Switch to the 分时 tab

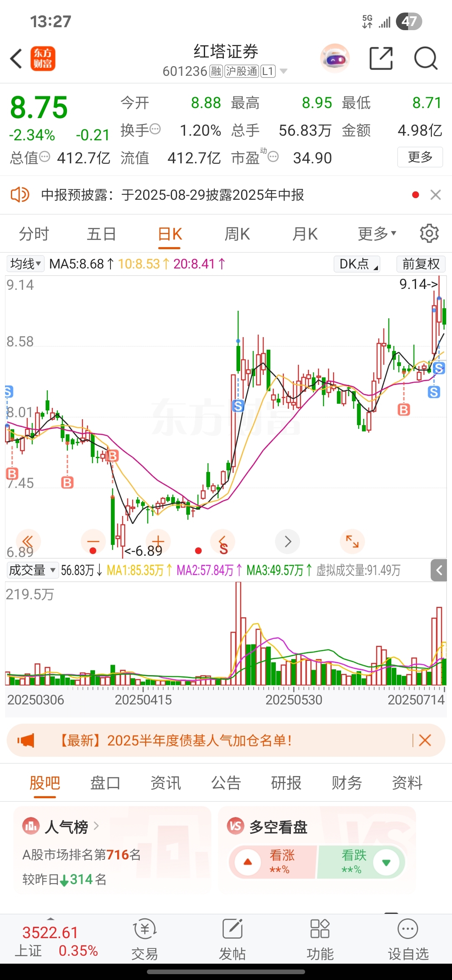pyautogui.click(x=34, y=234)
